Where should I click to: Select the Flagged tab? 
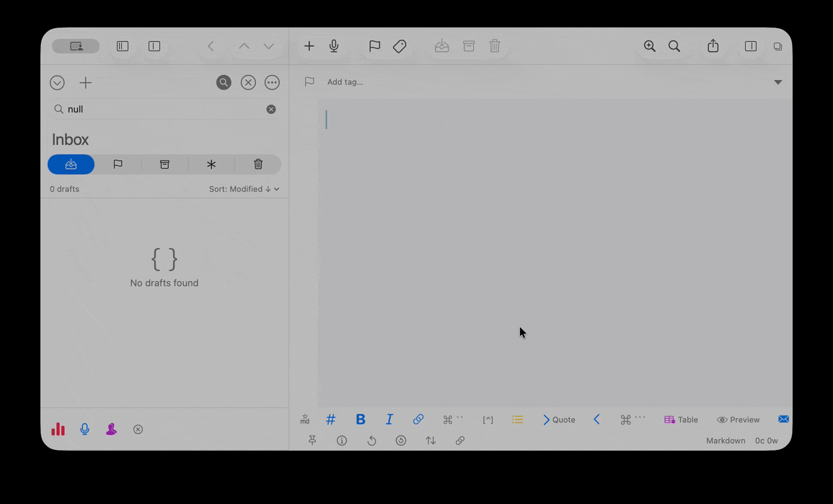point(118,164)
